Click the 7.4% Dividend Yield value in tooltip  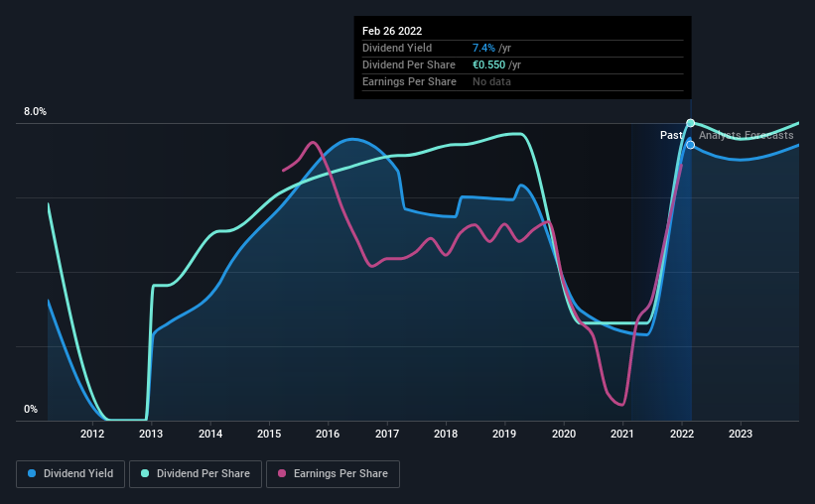483,48
